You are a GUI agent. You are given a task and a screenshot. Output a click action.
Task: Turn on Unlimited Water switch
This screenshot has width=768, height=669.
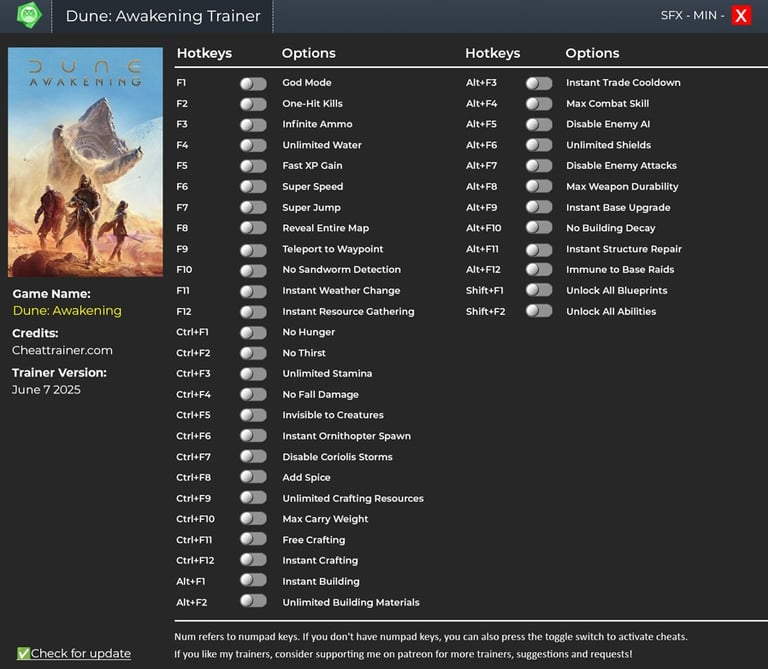pyautogui.click(x=253, y=145)
